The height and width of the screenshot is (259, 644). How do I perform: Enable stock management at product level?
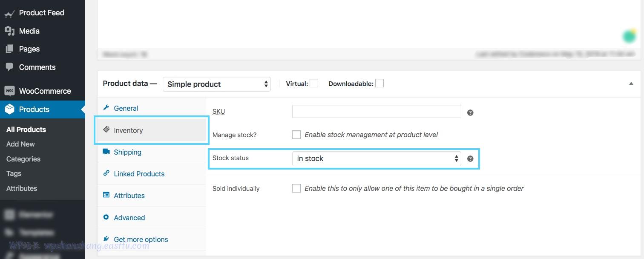(296, 135)
